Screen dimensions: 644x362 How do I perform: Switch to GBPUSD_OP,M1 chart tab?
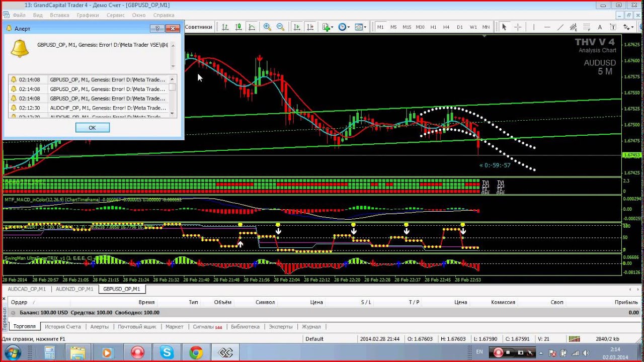[x=122, y=289]
